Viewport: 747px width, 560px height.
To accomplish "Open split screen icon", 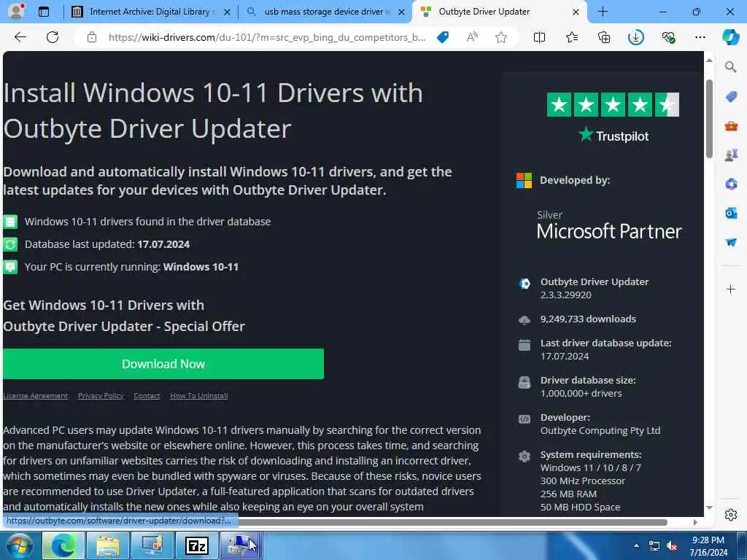I will [539, 37].
